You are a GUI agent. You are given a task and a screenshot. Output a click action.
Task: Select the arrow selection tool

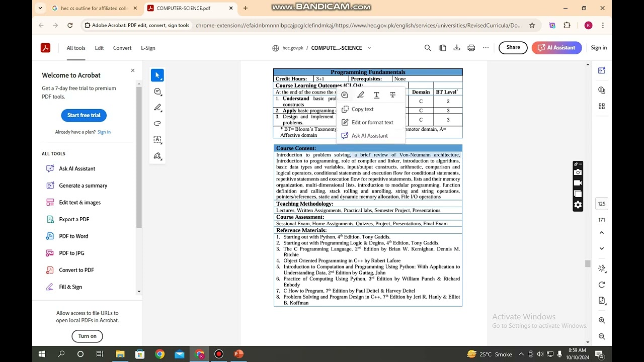[x=157, y=75]
